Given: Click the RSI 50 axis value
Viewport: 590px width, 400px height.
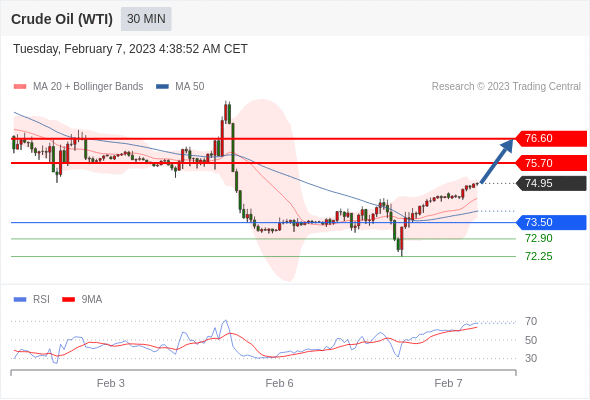Looking at the screenshot, I should (531, 340).
